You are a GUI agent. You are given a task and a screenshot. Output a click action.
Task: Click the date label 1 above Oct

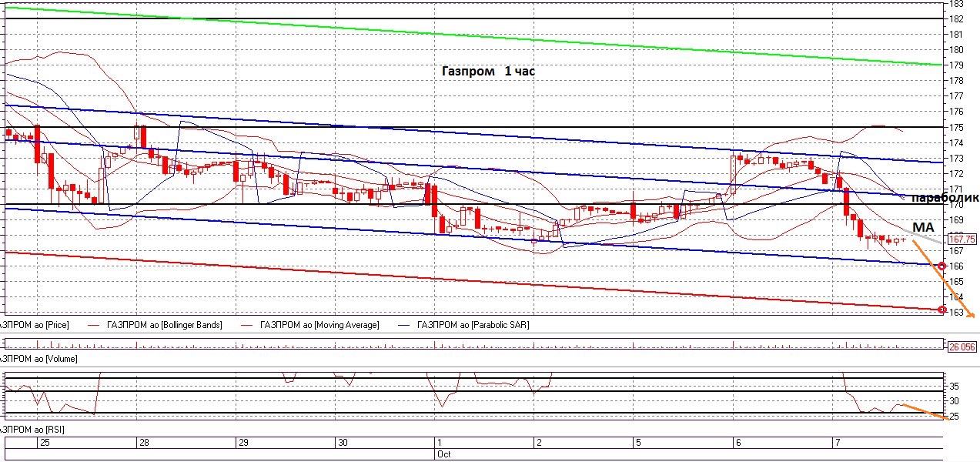(440, 443)
